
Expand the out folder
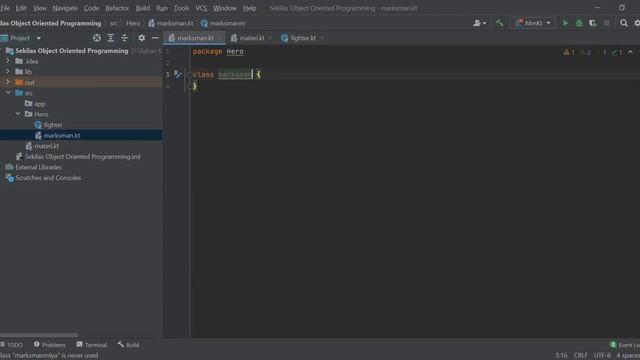pos(8,82)
